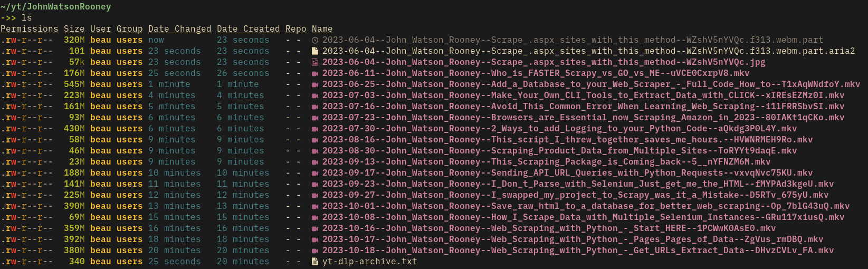Viewport: 868px width, 269px height.
Task: Click the video icon beside Avoid_This_Common_Error file
Action: (315, 107)
